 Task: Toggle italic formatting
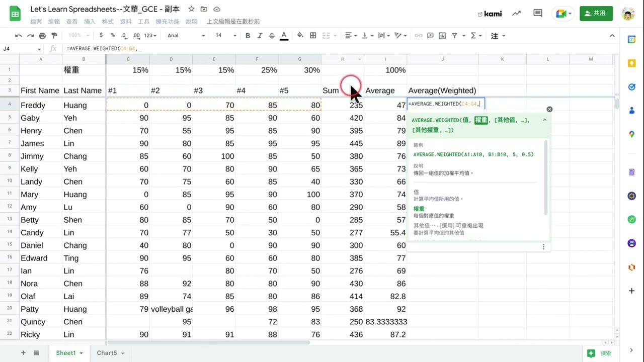point(260,36)
